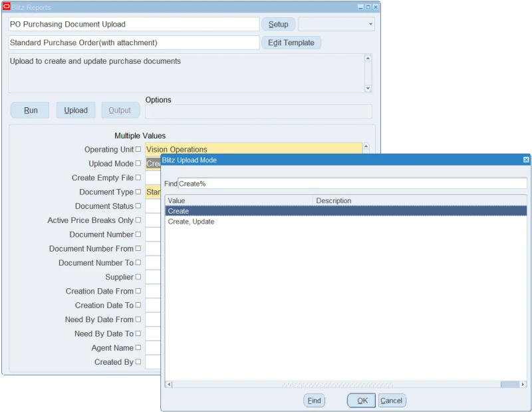This screenshot has height=412, width=532.
Task: Click the parameter list scroll up arrow
Action: coord(366,146)
